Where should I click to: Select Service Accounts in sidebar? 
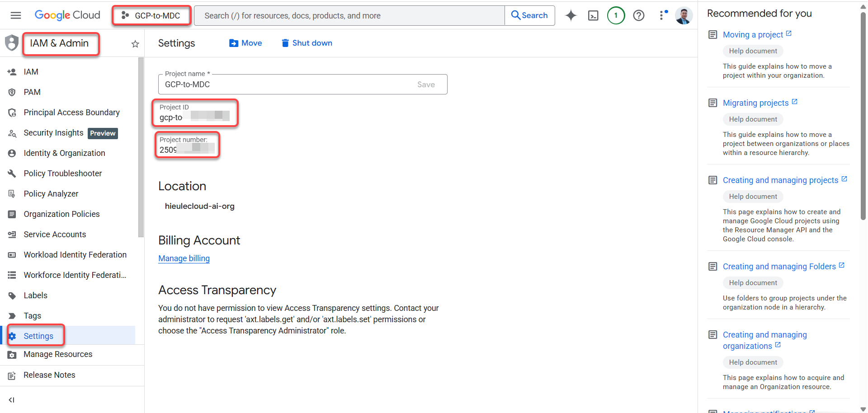[x=55, y=235]
